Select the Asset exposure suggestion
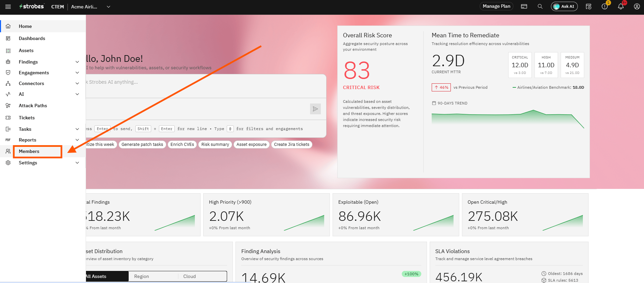Viewport: 644px width, 283px height. click(x=251, y=145)
